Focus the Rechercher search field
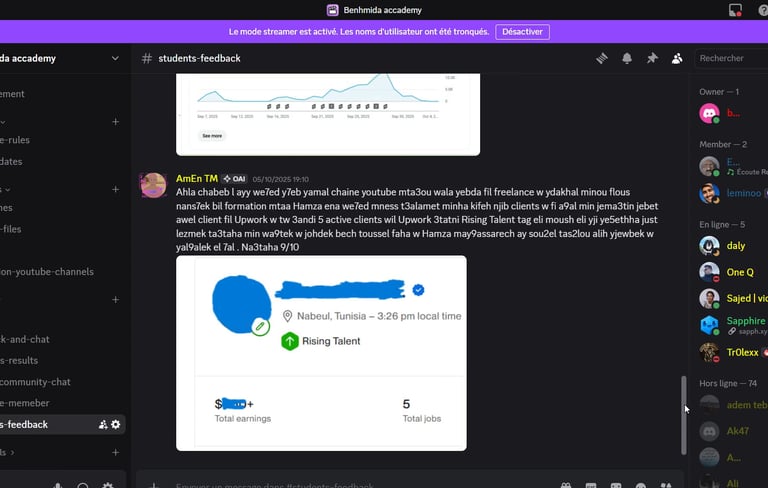This screenshot has height=488, width=768. tap(733, 58)
